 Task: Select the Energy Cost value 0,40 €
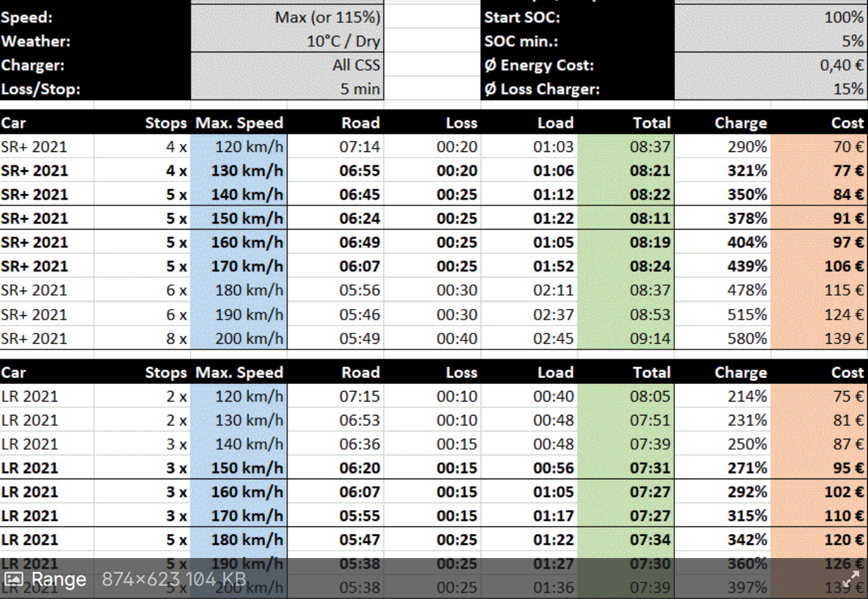click(842, 65)
